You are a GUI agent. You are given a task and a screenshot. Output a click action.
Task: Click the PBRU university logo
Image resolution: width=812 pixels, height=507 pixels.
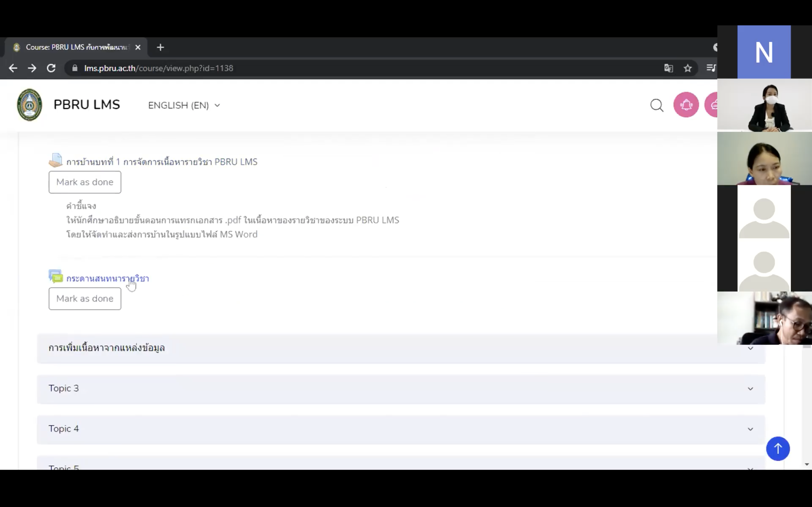tap(30, 105)
